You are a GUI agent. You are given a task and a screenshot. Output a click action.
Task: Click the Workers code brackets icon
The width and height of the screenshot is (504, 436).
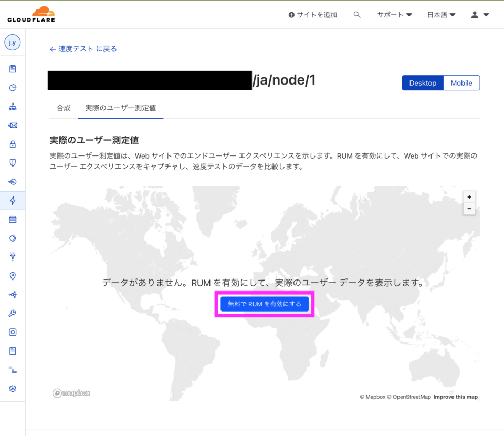point(13,238)
